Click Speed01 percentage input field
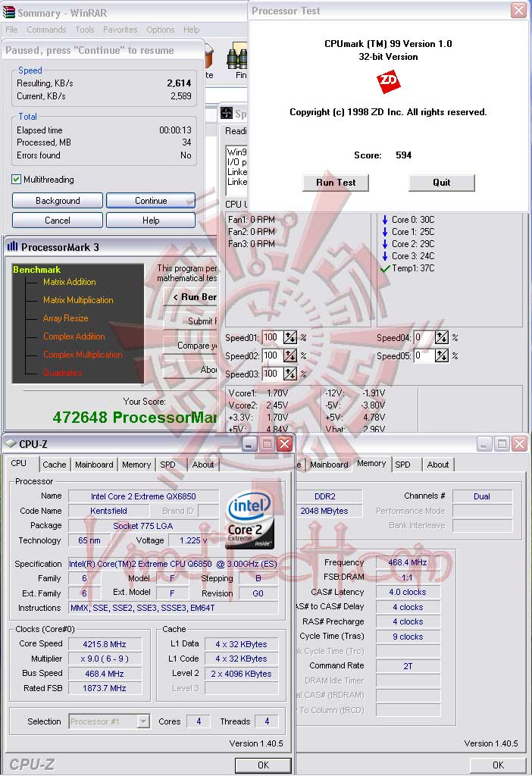Image resolution: width=532 pixels, height=776 pixels. 272,337
